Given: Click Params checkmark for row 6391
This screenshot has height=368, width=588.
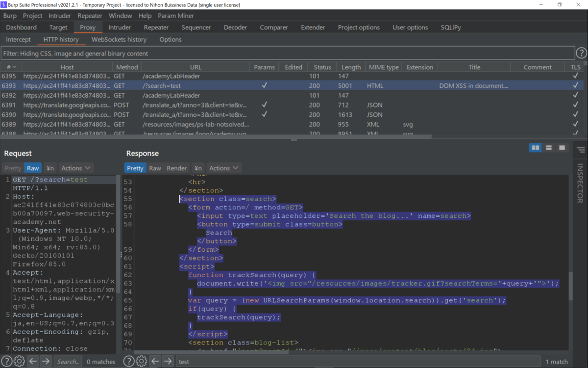Looking at the screenshot, I should [x=265, y=105].
